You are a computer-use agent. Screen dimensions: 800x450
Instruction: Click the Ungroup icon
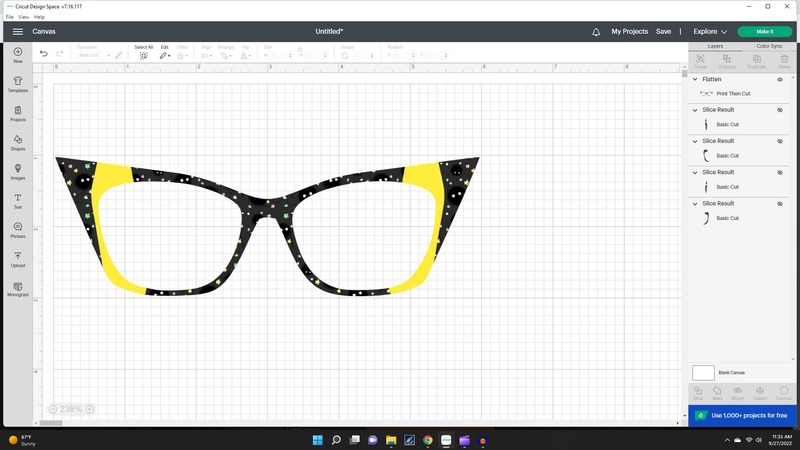point(727,59)
